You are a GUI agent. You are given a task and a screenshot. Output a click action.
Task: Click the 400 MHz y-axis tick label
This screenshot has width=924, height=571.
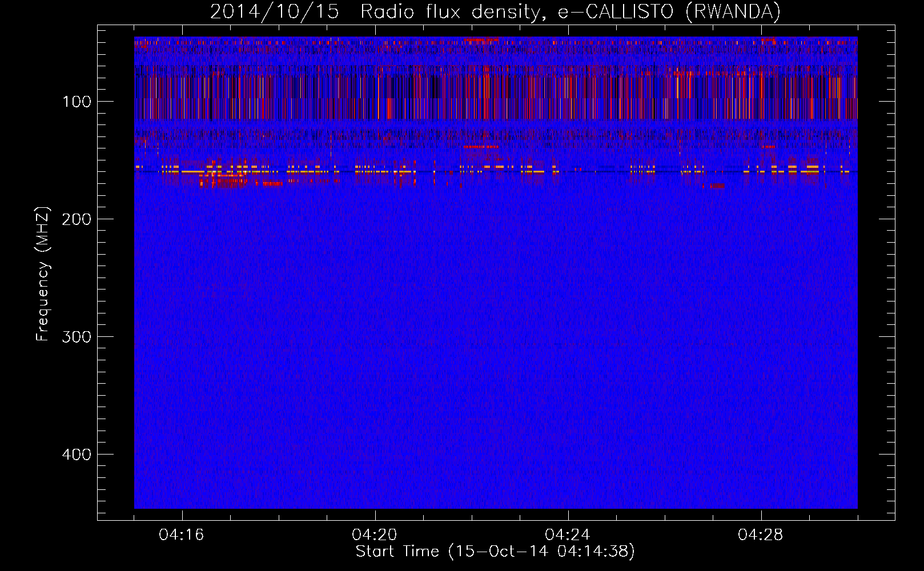pos(77,455)
